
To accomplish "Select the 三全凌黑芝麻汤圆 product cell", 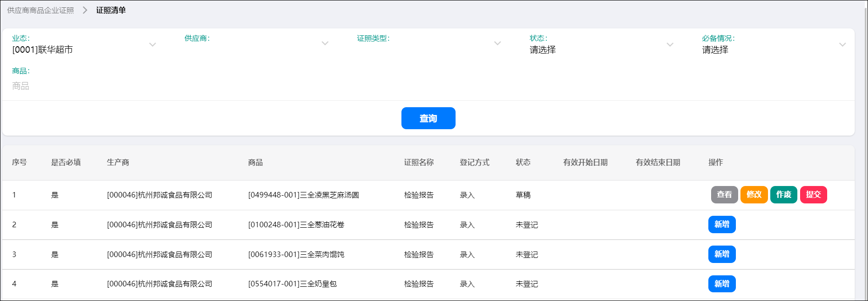I will point(303,195).
